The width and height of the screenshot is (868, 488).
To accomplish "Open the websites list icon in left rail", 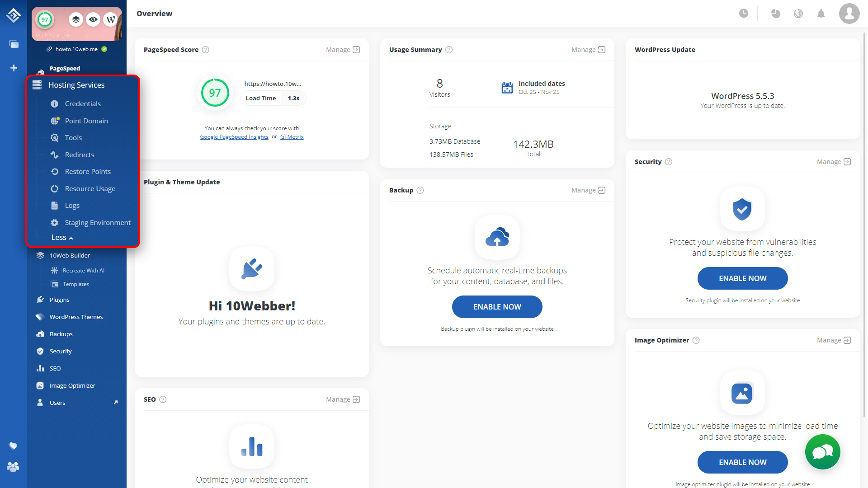I will (x=14, y=44).
